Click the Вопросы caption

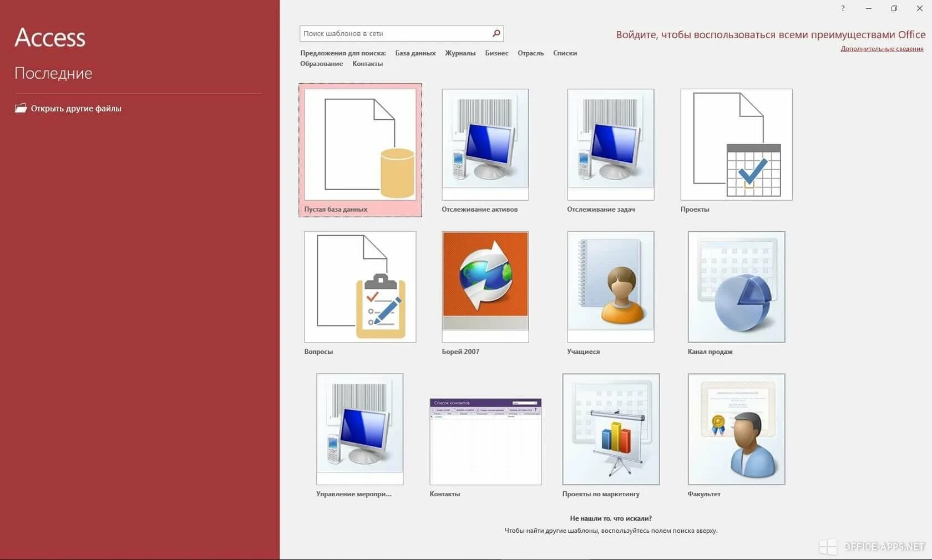(318, 352)
